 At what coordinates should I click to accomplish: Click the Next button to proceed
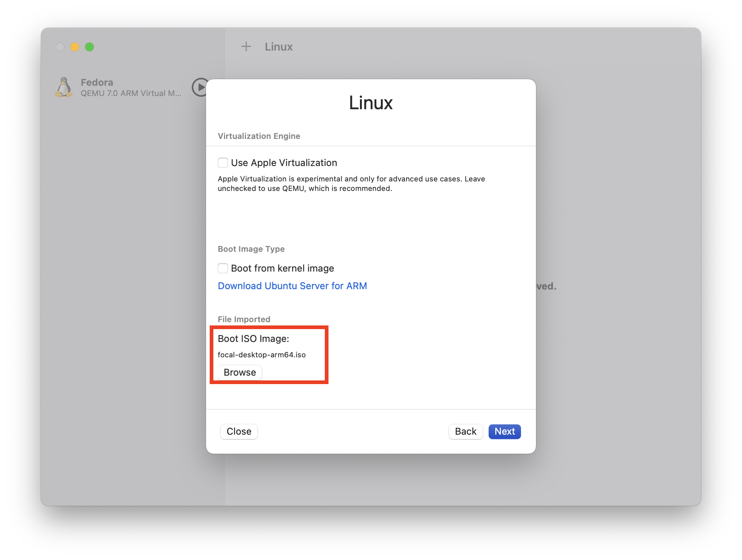tap(504, 432)
